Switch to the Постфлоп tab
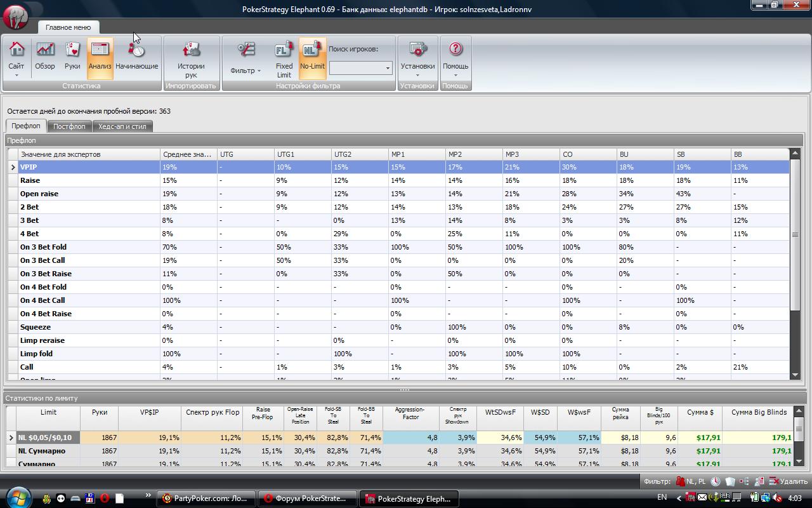This screenshot has height=508, width=812. 69,126
